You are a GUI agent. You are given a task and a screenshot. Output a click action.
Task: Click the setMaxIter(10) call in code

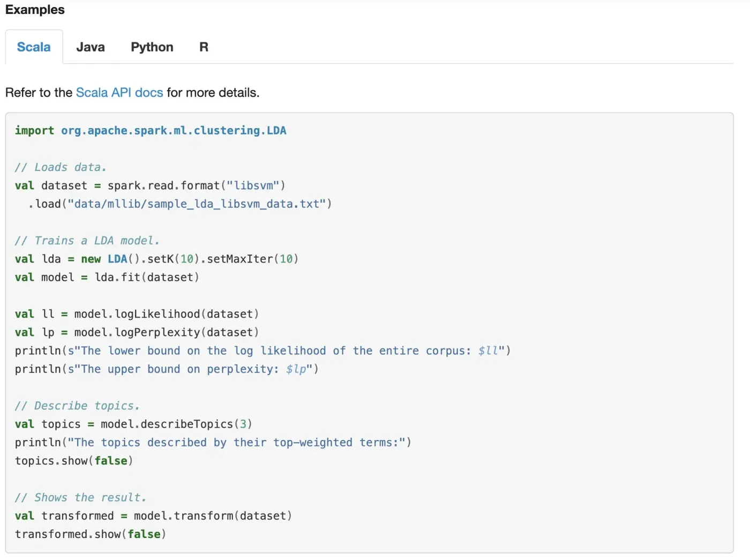coord(252,259)
